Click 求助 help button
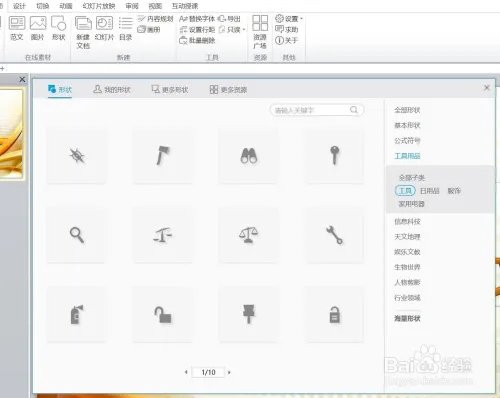The image size is (500, 398). (x=287, y=30)
